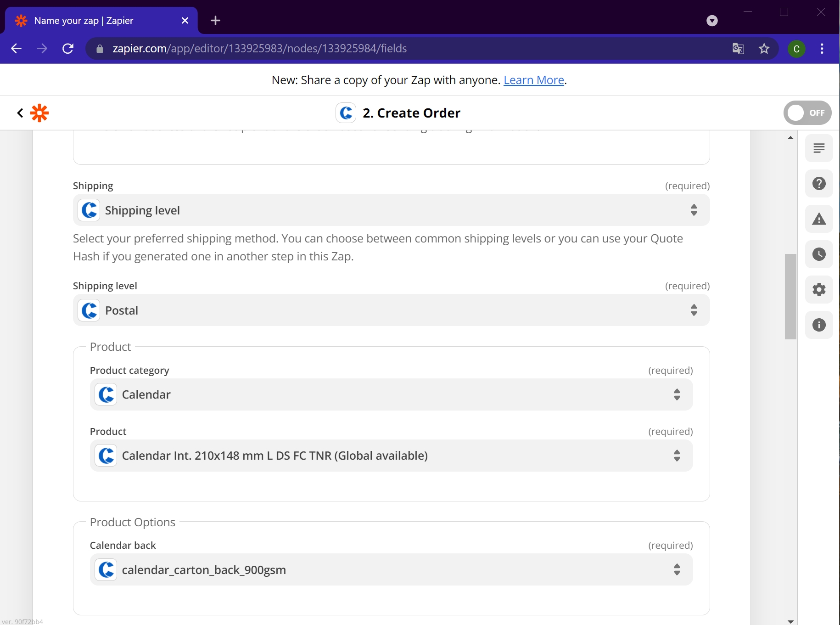
Task: Bookmark this page with the star icon
Action: tap(764, 49)
